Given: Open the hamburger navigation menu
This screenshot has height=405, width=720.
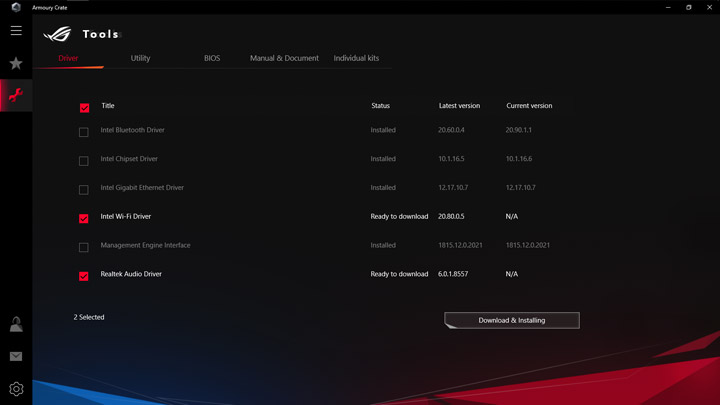Looking at the screenshot, I should 16,31.
